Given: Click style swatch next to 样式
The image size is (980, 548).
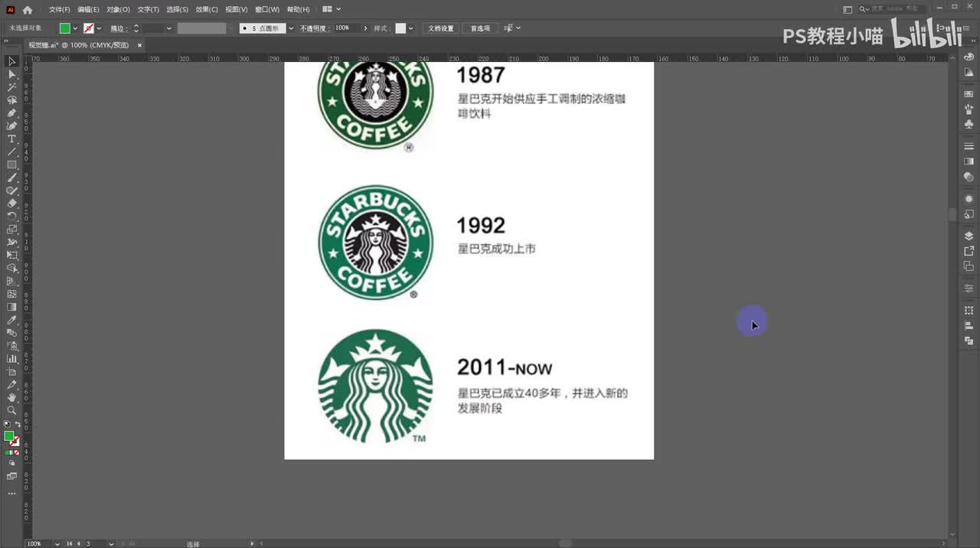Looking at the screenshot, I should (400, 28).
